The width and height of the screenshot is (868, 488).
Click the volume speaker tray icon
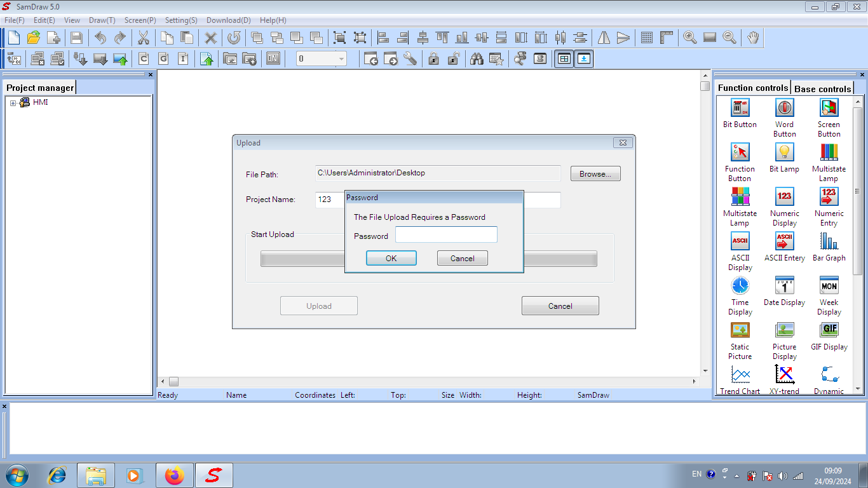782,475
